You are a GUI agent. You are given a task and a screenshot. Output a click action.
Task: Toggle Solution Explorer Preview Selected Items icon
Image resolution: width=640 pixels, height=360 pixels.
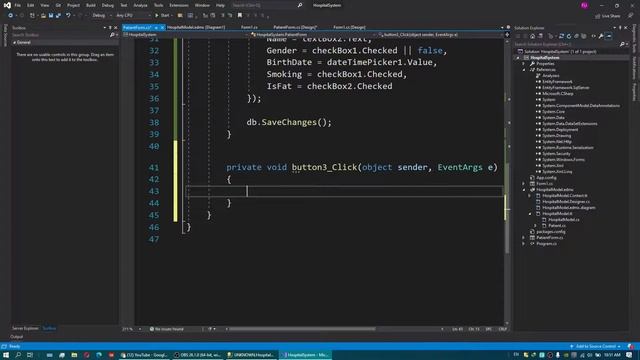[x=609, y=36]
